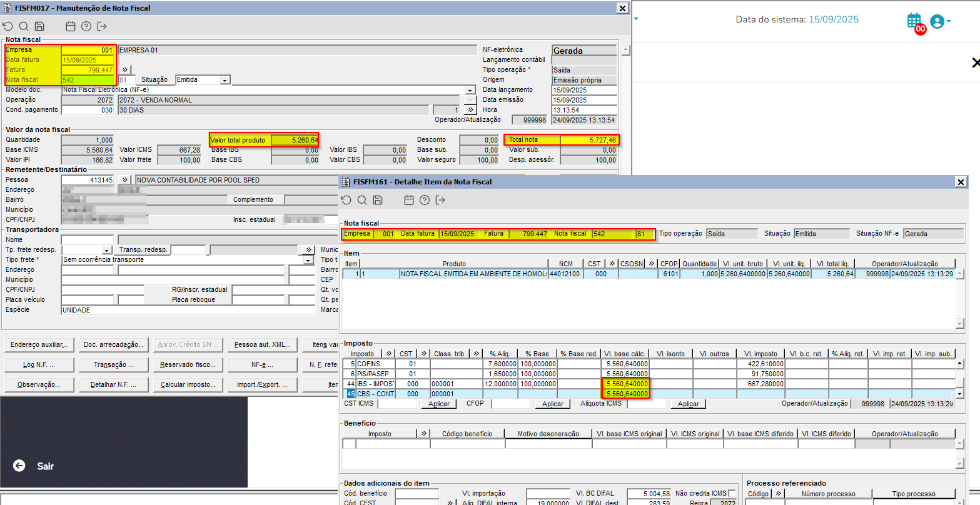Open the Tp. frete redesp. dropdown
Viewport: 980px width, 505px height.
107,250
